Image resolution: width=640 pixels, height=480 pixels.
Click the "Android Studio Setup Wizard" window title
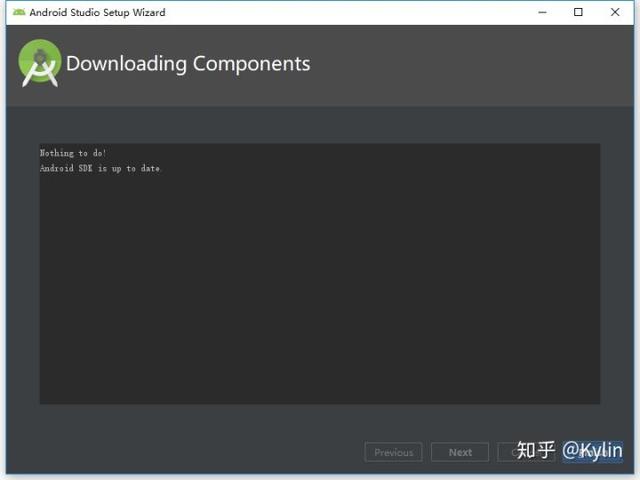[98, 13]
